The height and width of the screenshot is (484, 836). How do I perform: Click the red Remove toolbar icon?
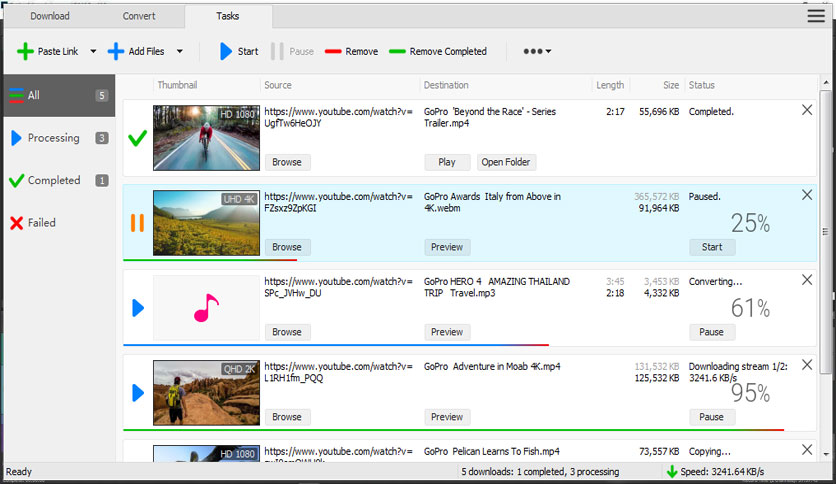coord(333,51)
